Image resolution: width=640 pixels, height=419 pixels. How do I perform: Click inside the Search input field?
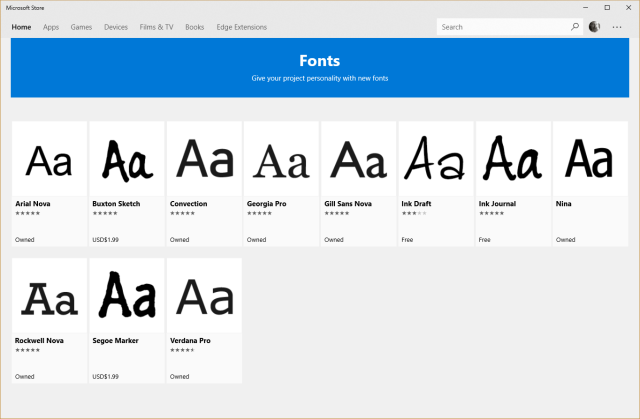tap(502, 27)
